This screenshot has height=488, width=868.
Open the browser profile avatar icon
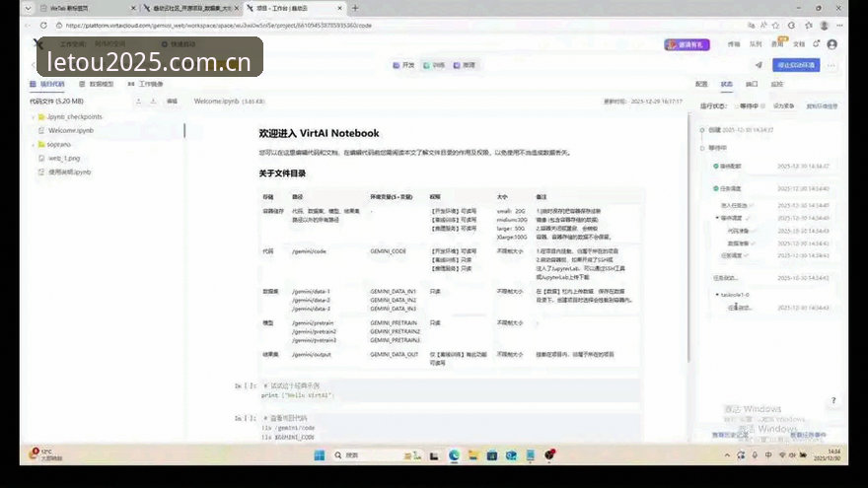pyautogui.click(x=825, y=26)
